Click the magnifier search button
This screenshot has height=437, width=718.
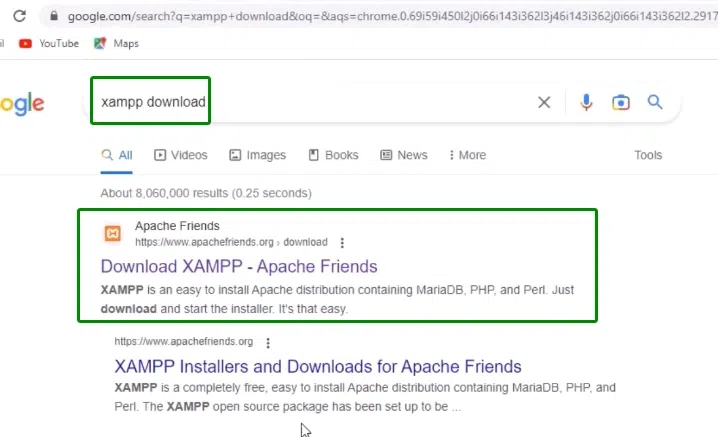[655, 102]
